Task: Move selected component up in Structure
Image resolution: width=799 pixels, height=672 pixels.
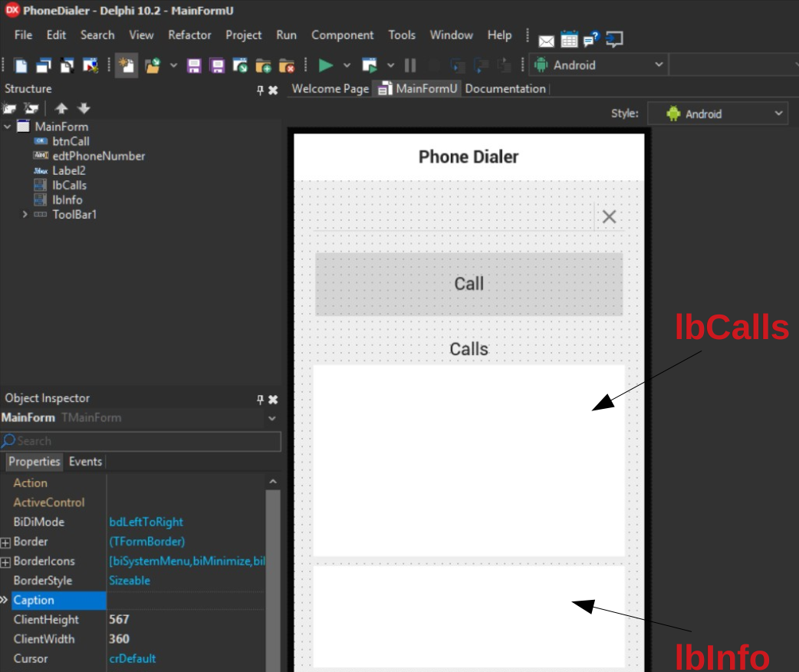Action: click(61, 108)
